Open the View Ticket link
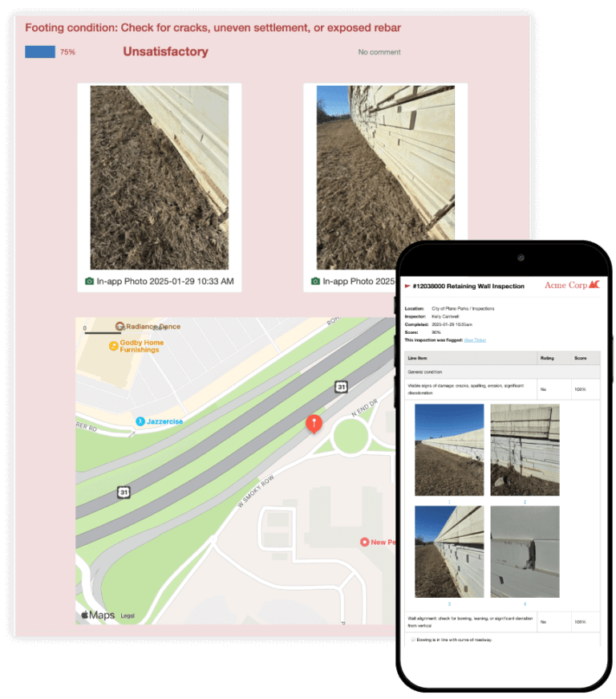 pos(475,340)
